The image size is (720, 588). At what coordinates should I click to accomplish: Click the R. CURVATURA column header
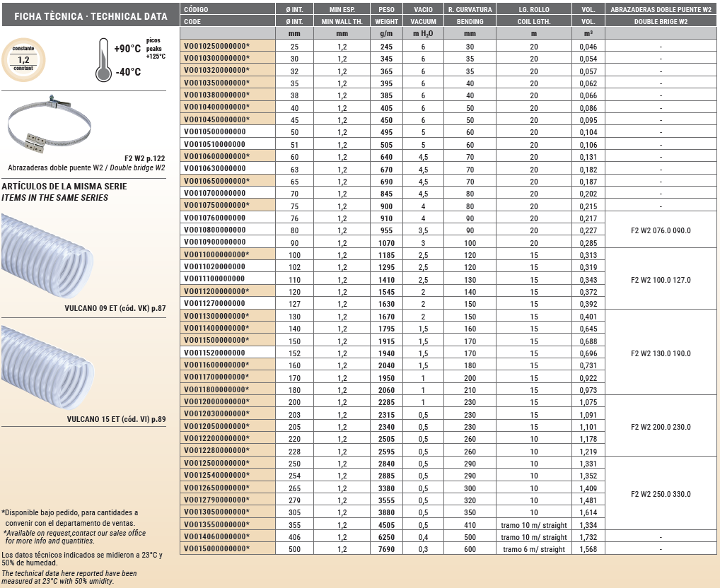(470, 9)
